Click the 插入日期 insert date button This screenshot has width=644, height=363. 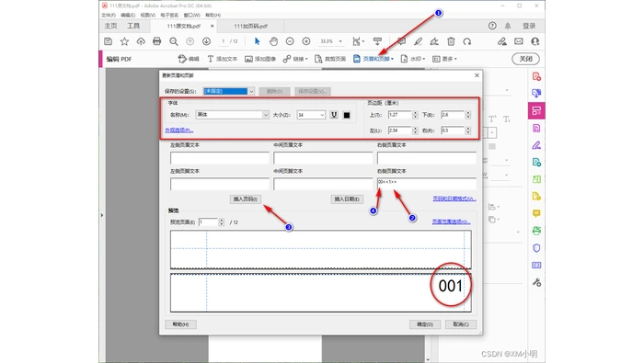coord(347,199)
